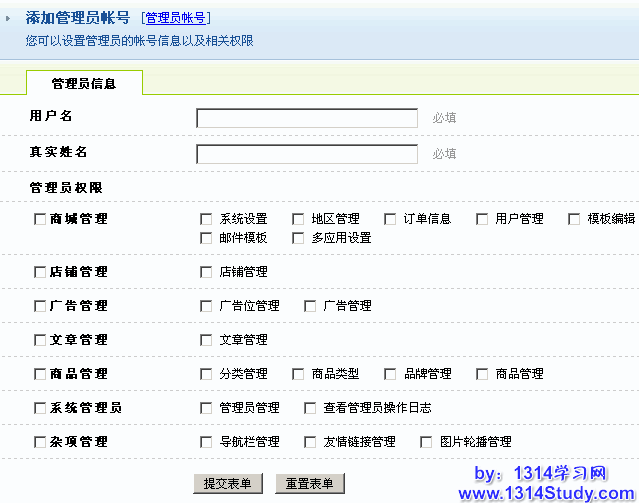Check the 店铺管理 group checkbox

(x=40, y=272)
